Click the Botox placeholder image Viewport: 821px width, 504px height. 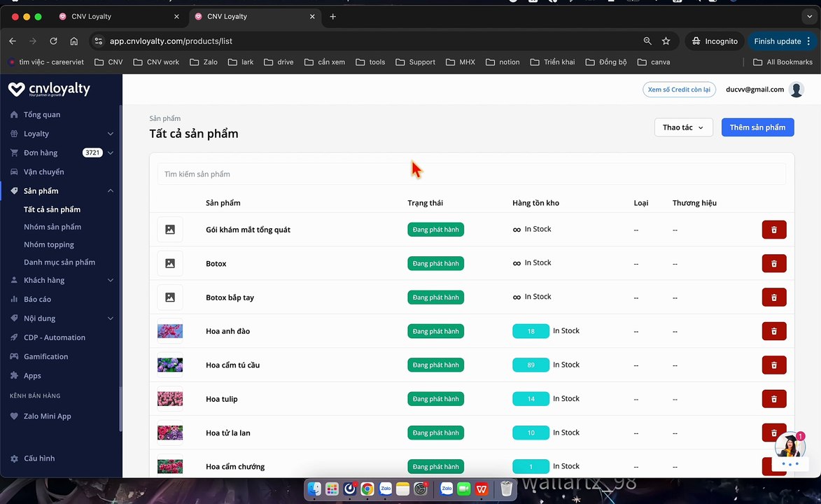click(170, 263)
